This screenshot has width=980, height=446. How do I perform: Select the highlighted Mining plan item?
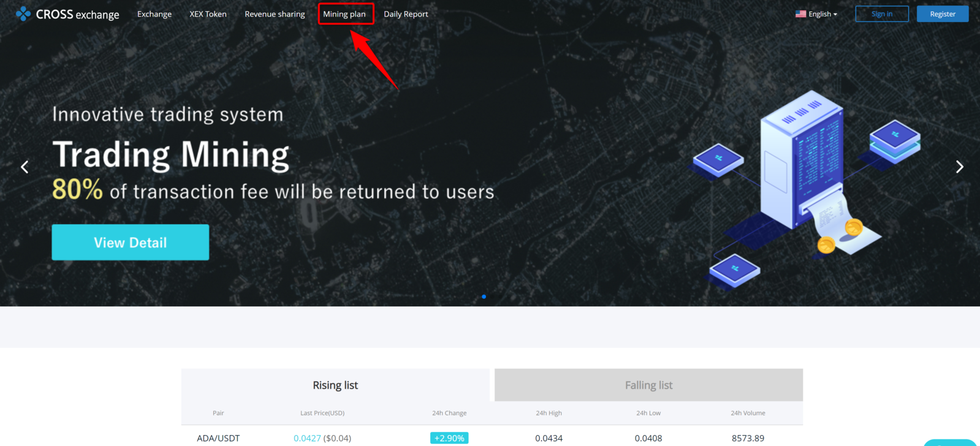tap(344, 14)
